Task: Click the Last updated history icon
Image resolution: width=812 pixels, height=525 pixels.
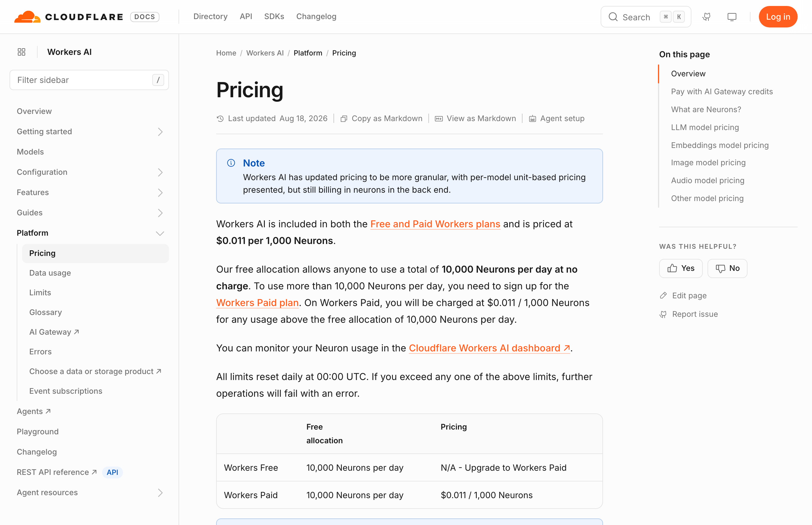Action: pyautogui.click(x=220, y=119)
